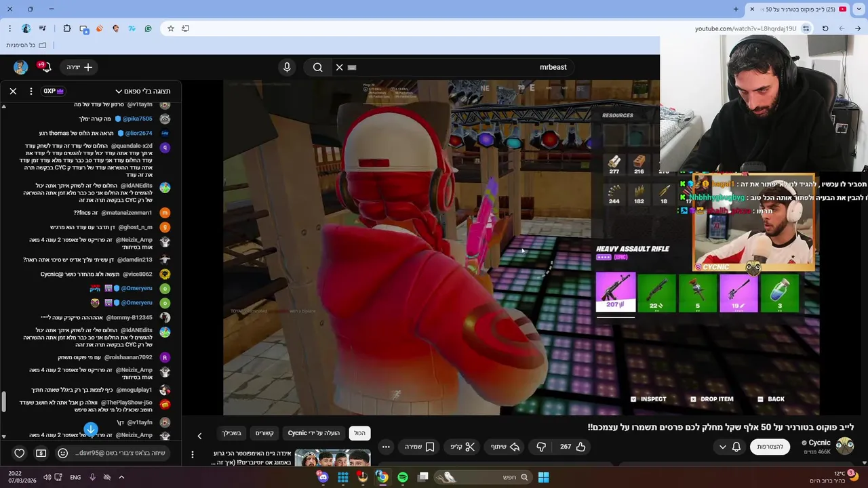This screenshot has width=868, height=488.
Task: Open the site information icon beside the URL
Action: (806, 28)
